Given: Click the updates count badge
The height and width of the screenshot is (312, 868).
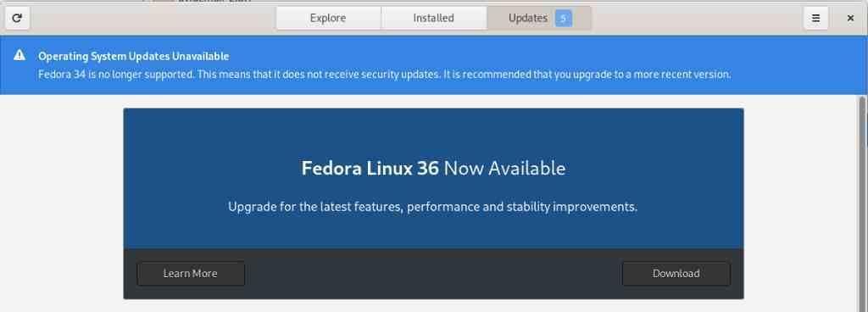Looking at the screenshot, I should (x=563, y=19).
